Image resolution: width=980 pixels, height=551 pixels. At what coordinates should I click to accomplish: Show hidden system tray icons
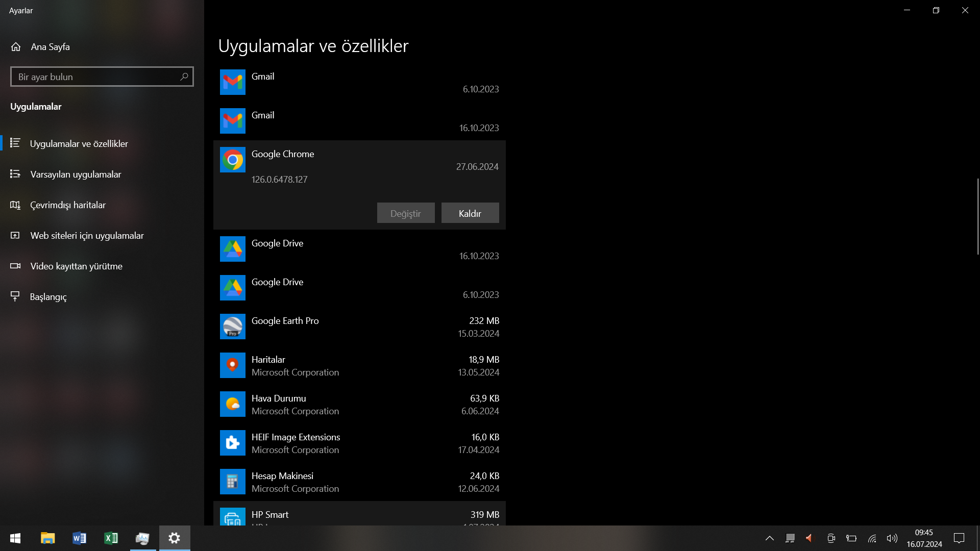pyautogui.click(x=769, y=538)
